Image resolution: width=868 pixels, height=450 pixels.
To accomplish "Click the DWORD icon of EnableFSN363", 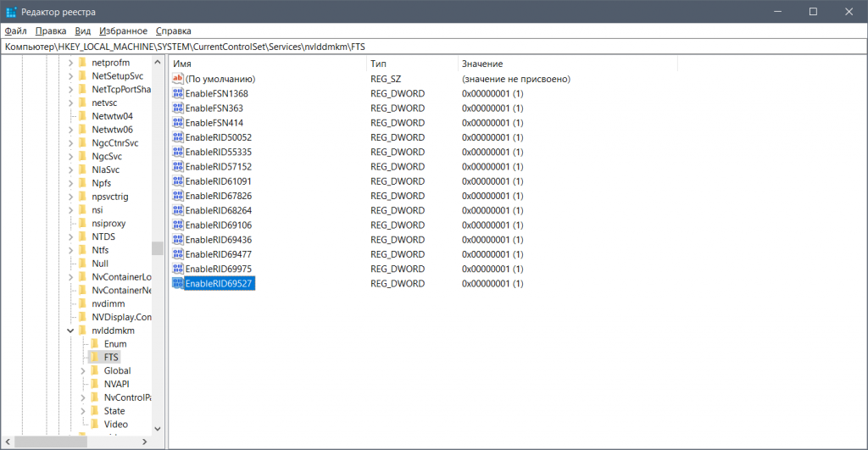I will click(178, 108).
